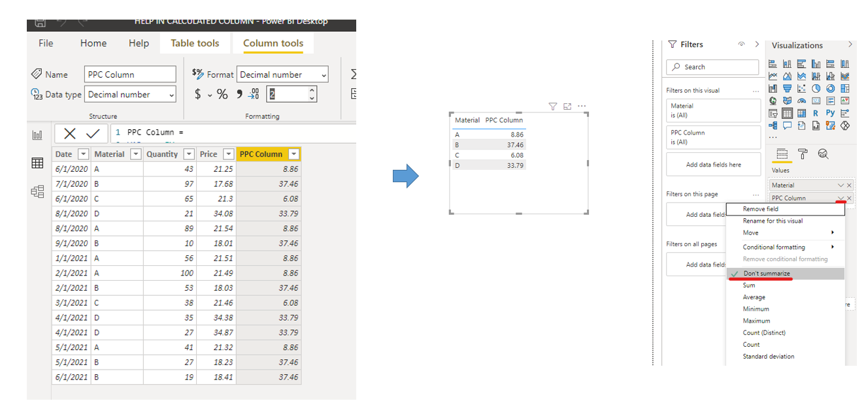The width and height of the screenshot is (868, 418).
Task: Apply percentage format
Action: (x=222, y=95)
